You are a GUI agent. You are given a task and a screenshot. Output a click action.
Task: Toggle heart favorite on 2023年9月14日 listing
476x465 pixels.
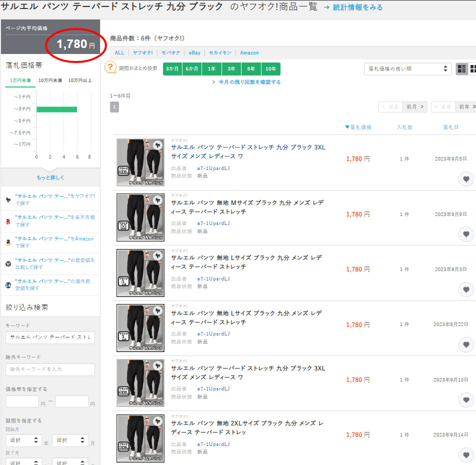coord(466,454)
